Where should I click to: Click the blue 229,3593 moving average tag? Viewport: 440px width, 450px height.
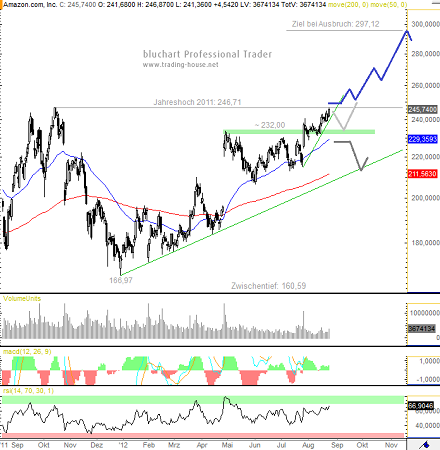(422, 139)
